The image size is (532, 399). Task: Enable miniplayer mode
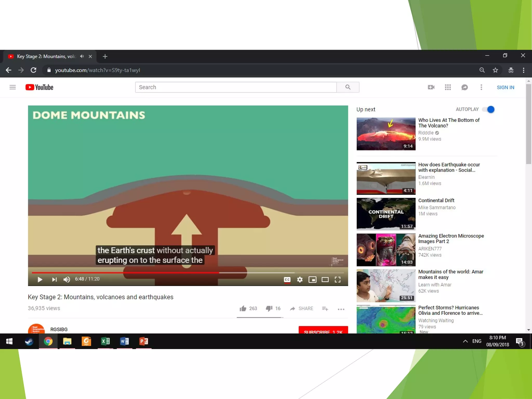(312, 280)
